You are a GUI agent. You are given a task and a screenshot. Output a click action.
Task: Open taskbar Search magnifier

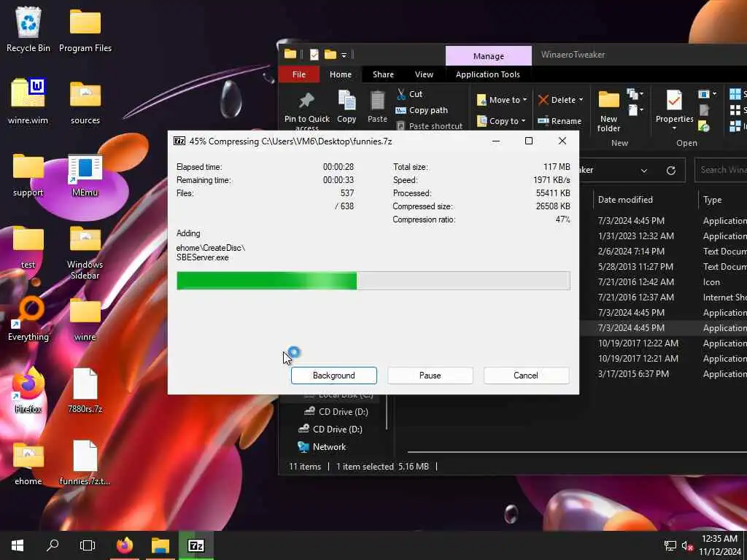(53, 545)
